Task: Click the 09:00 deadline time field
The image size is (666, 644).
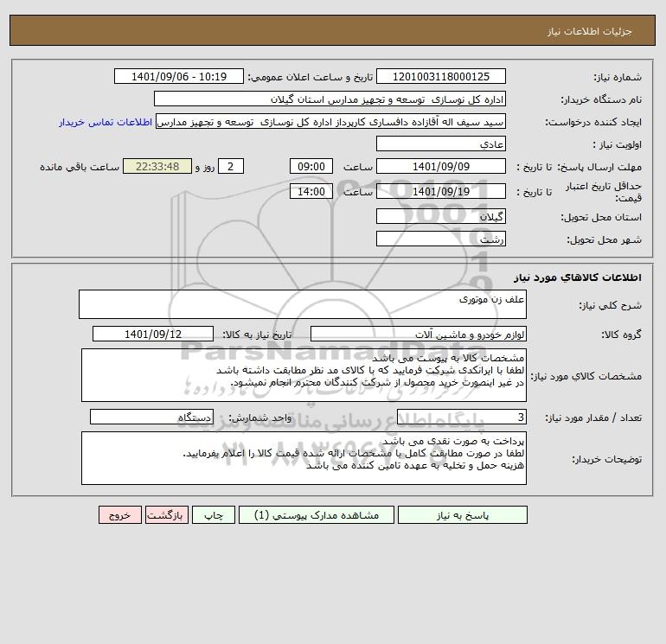Action: click(311, 167)
